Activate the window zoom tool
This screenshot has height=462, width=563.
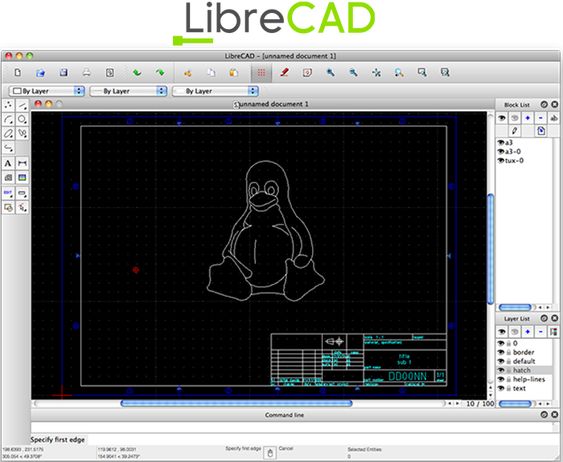422,73
